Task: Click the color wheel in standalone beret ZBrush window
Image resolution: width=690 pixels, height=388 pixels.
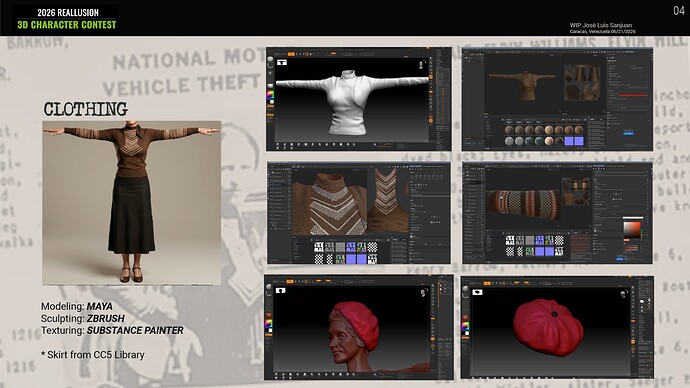Action: click(466, 326)
